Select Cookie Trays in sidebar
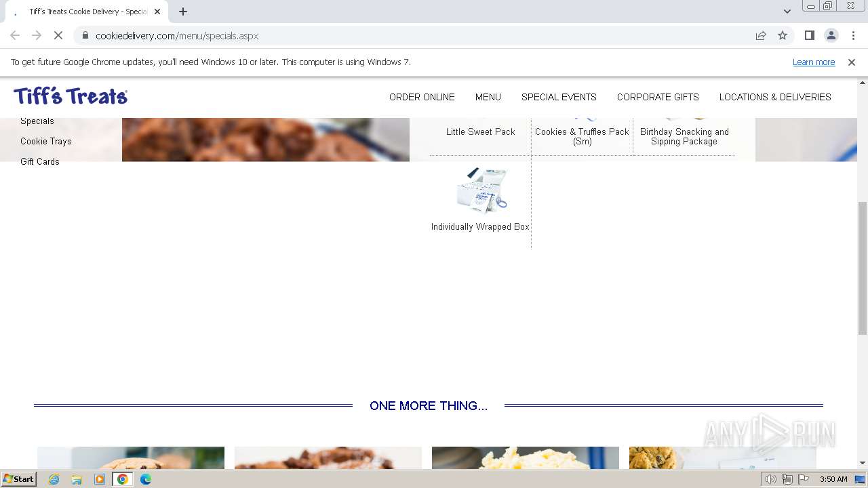Image resolution: width=868 pixels, height=488 pixels. click(x=46, y=141)
